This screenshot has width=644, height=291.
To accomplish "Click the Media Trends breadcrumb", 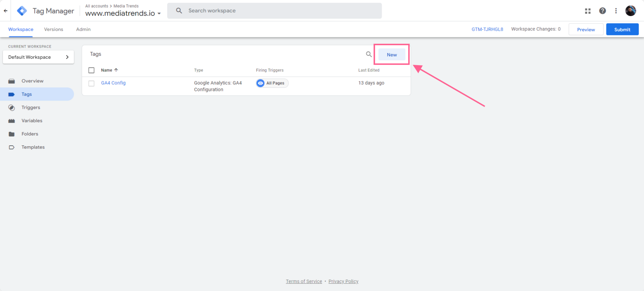I will 126,6.
